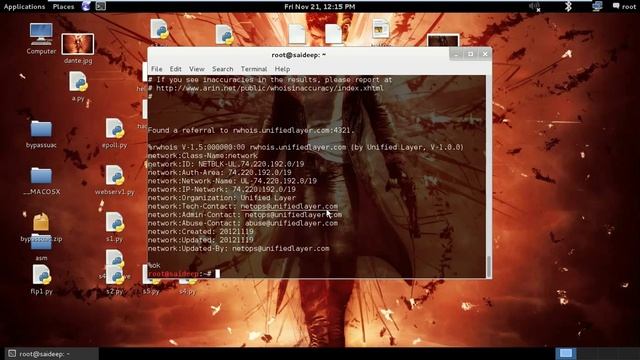Click the clock showing Fri Nov 21
The height and width of the screenshot is (360, 640).
tap(320, 7)
